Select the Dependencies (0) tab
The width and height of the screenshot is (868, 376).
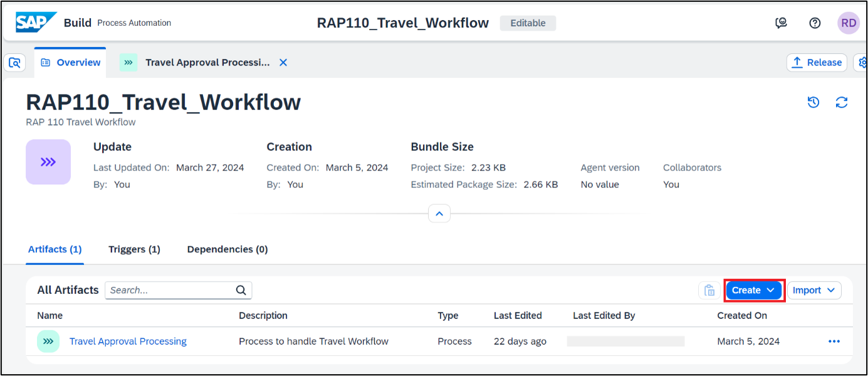[x=227, y=249]
